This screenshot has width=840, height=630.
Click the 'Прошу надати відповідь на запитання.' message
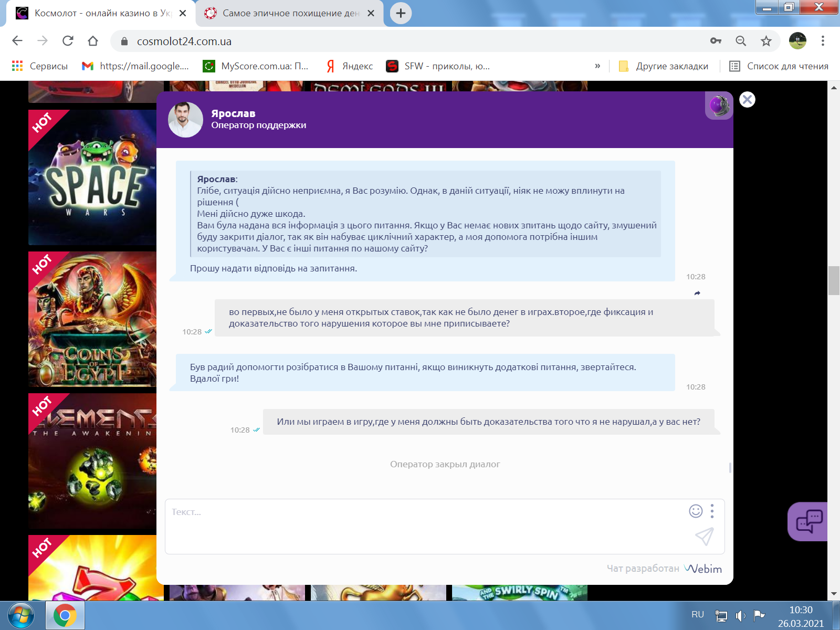coord(274,268)
